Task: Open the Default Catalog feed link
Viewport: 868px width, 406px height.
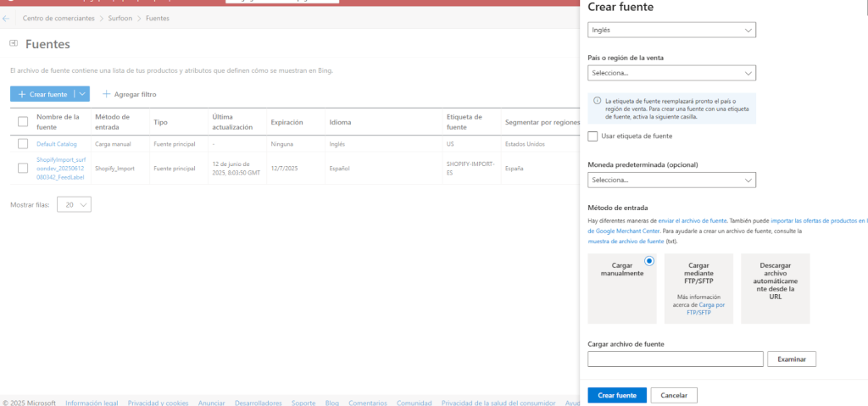Action: [x=56, y=144]
